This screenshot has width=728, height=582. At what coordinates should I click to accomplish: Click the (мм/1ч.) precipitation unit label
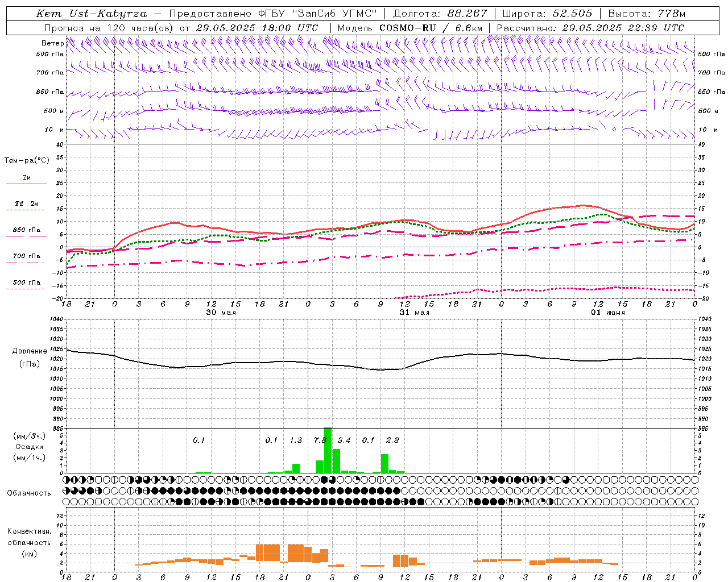pos(30,458)
